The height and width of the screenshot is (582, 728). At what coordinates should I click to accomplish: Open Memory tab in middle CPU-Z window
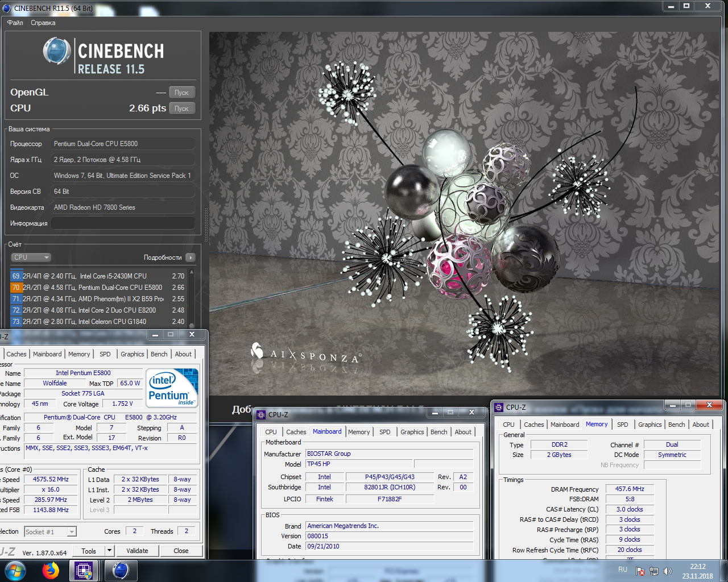point(359,432)
